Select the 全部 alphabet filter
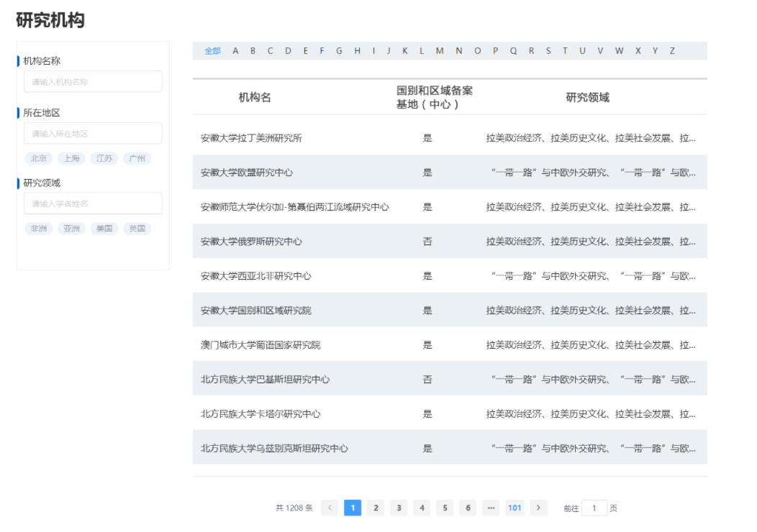757x532 pixels. tap(212, 50)
